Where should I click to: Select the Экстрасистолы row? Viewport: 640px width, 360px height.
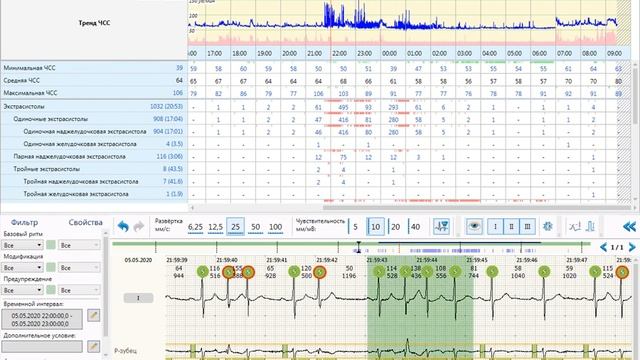(94, 107)
